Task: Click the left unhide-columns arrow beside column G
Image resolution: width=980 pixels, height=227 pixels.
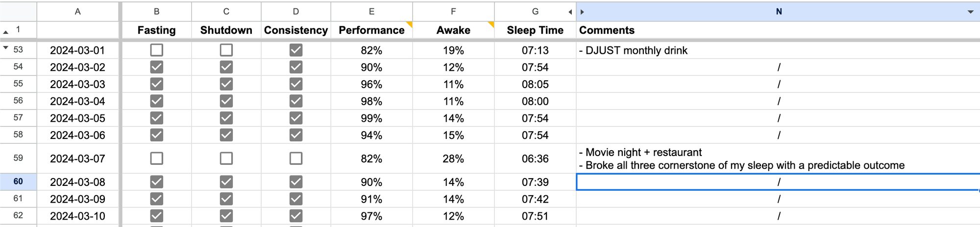Action: [x=570, y=12]
